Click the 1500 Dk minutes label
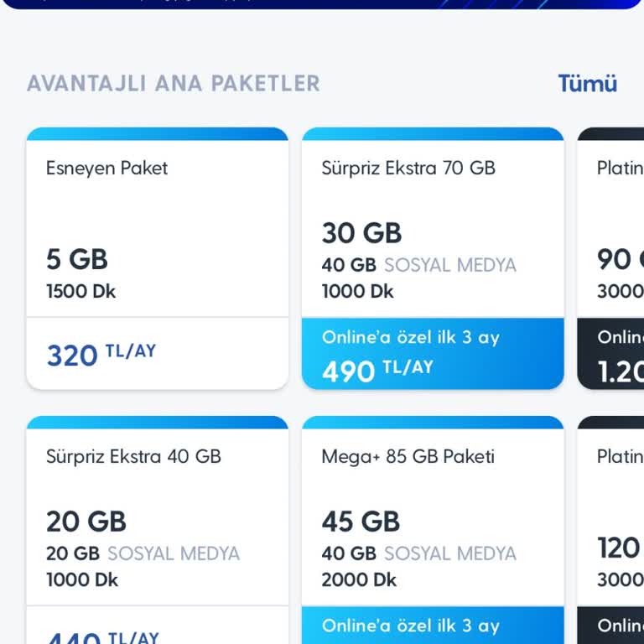 point(80,292)
